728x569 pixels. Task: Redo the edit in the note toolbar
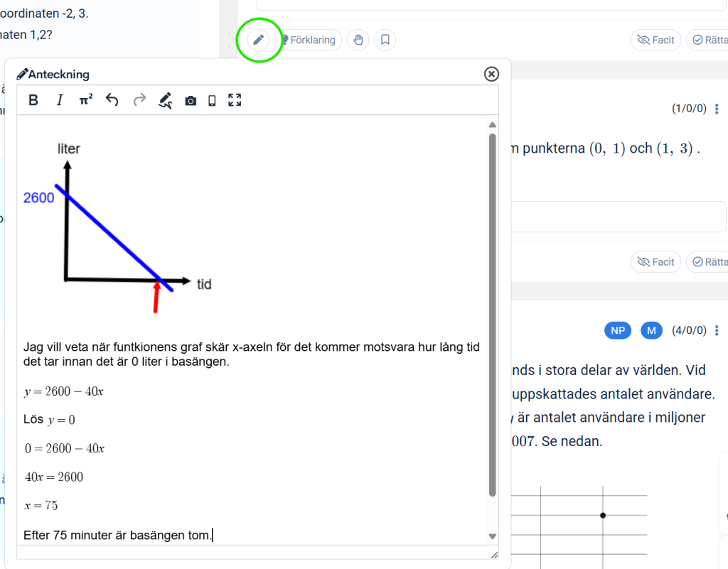[x=139, y=100]
